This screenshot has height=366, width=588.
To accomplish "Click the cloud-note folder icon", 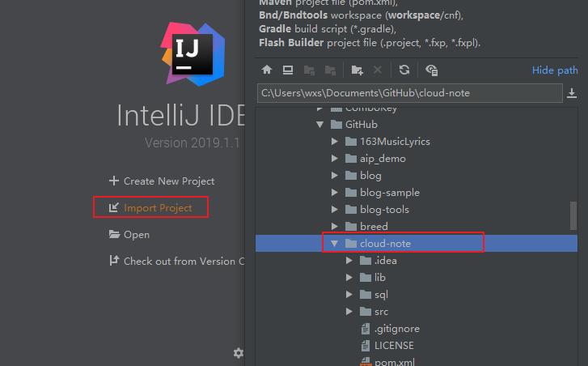I will [351, 244].
